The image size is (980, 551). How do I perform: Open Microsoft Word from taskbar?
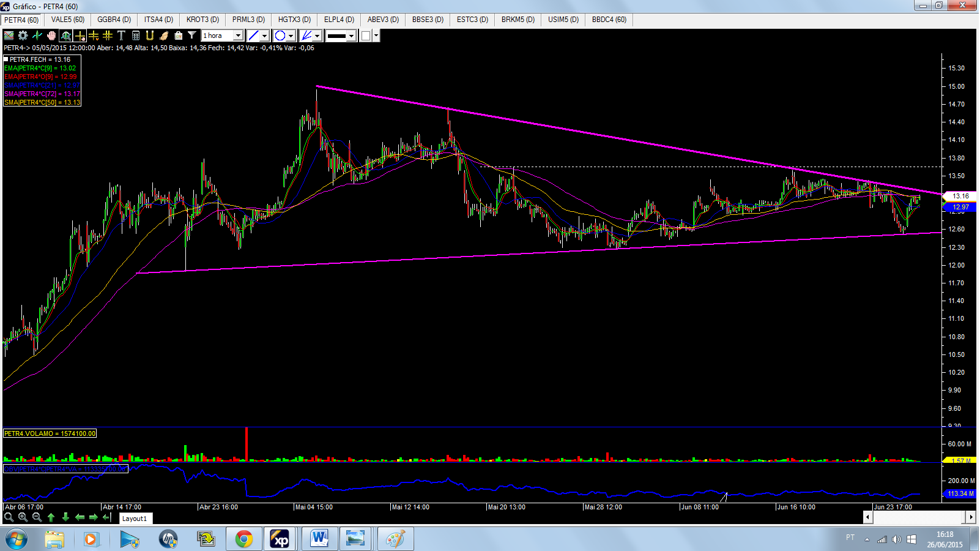tap(319, 539)
